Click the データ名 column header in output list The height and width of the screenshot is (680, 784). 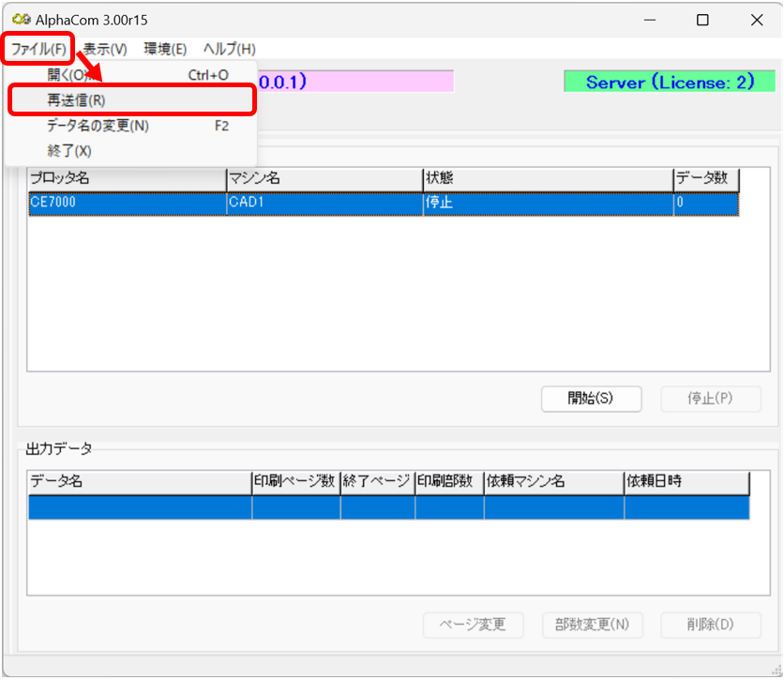click(139, 481)
